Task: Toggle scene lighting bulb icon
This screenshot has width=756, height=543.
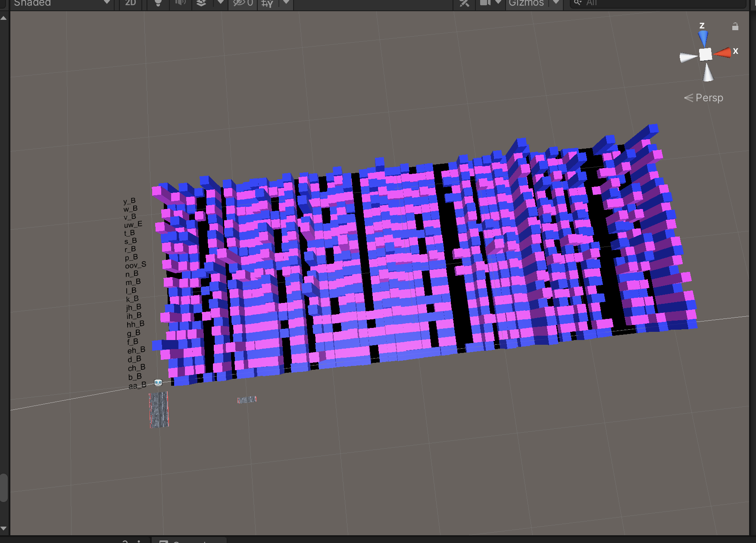Action: (158, 3)
